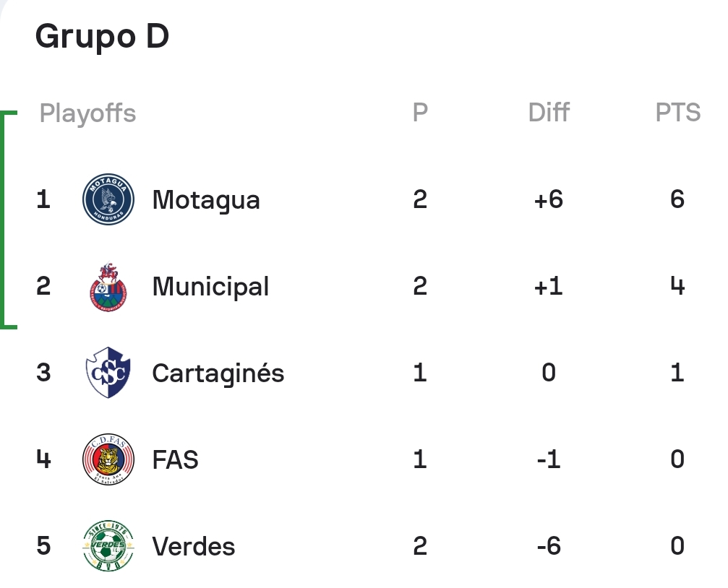Click the Grupo D heading

tap(102, 36)
